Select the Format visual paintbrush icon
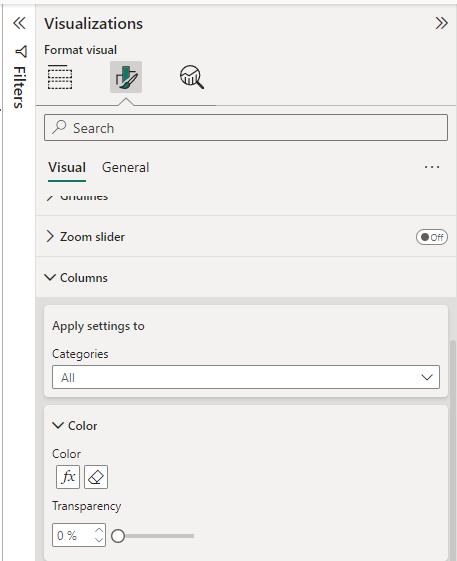This screenshot has width=457, height=561. click(x=126, y=77)
